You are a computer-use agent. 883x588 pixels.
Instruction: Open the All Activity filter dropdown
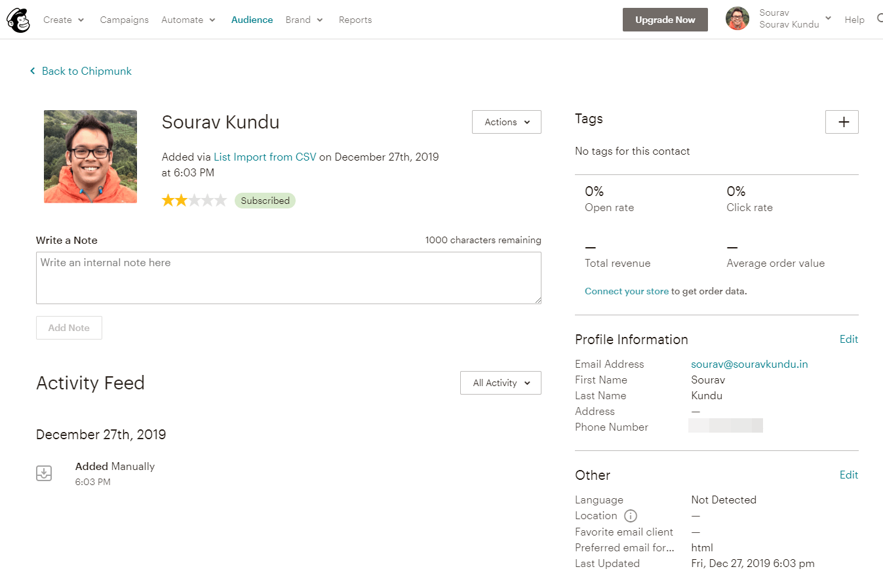(501, 383)
